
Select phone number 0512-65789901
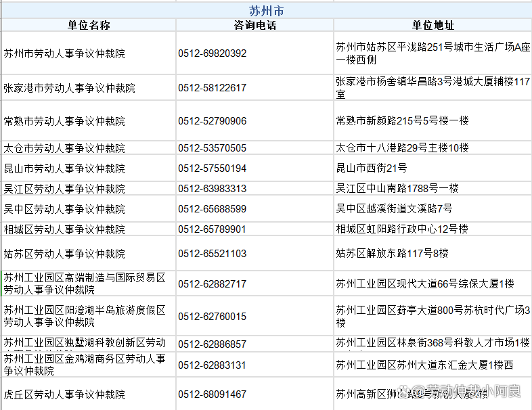coord(213,229)
